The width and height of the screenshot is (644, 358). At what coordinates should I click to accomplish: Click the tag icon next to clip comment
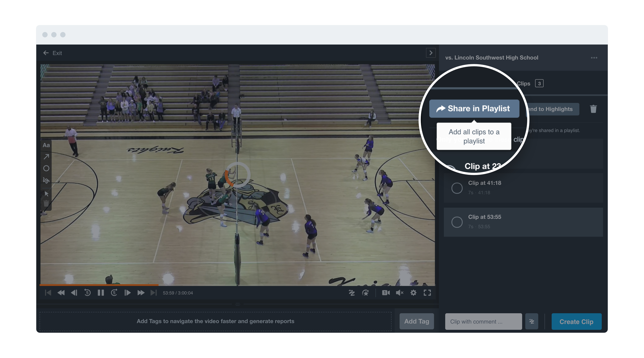coord(532,322)
